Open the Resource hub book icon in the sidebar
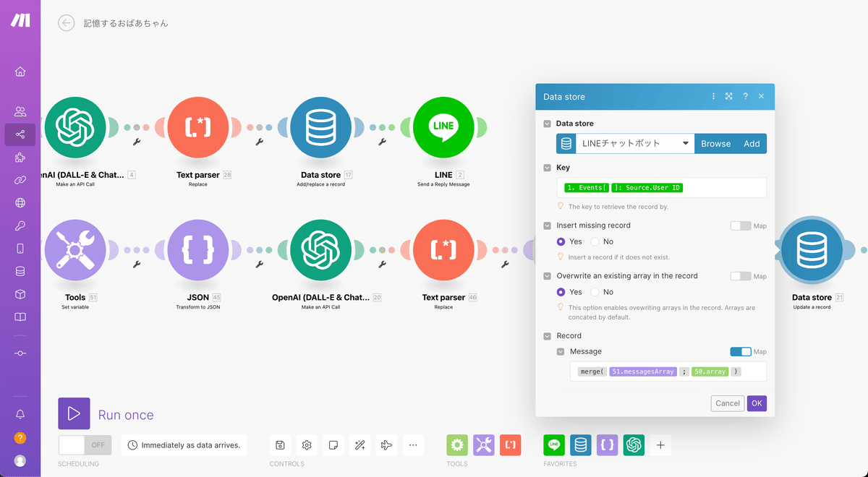Screen dimensions: 868x477 [x=20, y=317]
